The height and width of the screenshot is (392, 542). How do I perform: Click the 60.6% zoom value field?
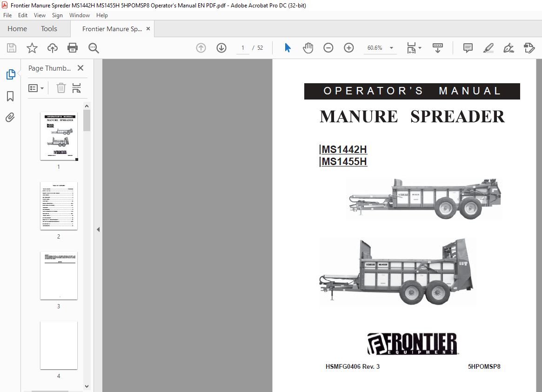(375, 47)
